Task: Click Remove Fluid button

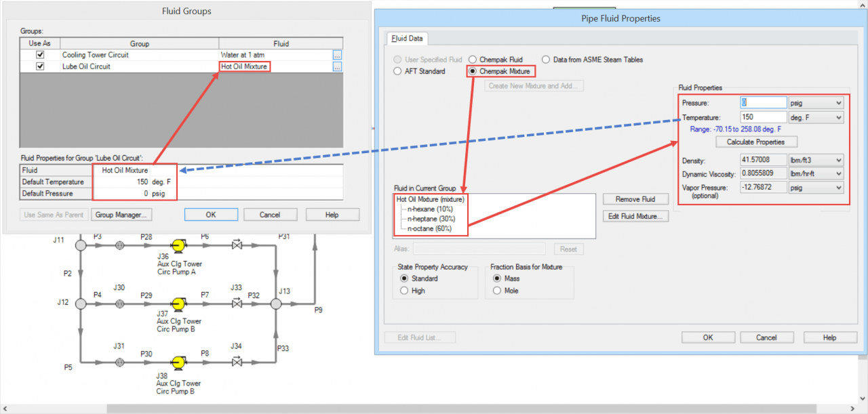Action: (x=637, y=199)
